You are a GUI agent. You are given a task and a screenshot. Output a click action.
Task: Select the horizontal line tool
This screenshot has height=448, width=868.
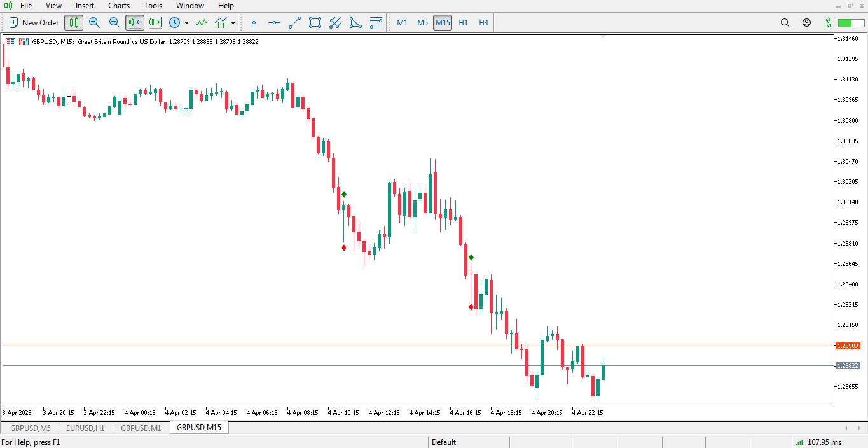tap(274, 23)
